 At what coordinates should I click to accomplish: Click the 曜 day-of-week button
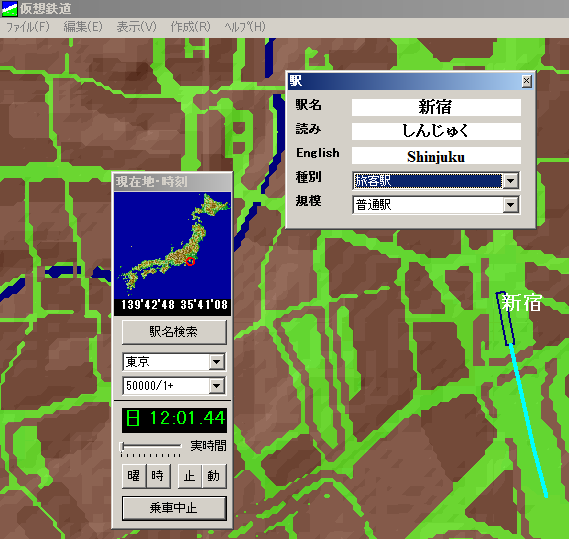134,476
